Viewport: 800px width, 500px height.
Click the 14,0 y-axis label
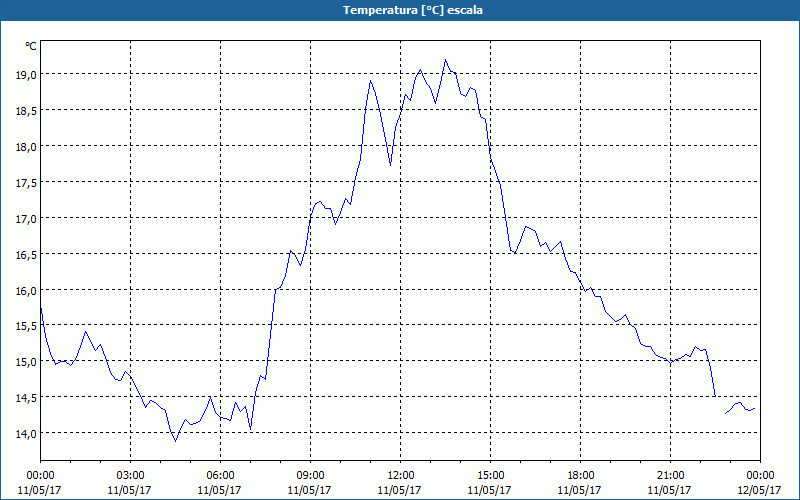[27, 434]
